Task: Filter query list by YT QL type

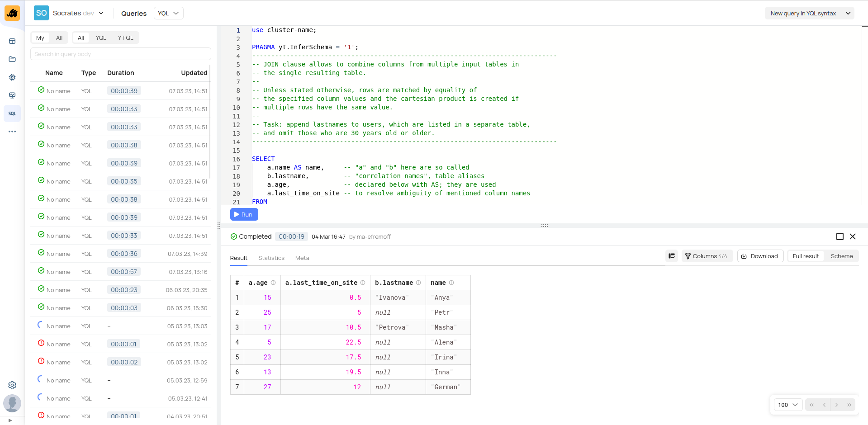Action: tap(125, 38)
